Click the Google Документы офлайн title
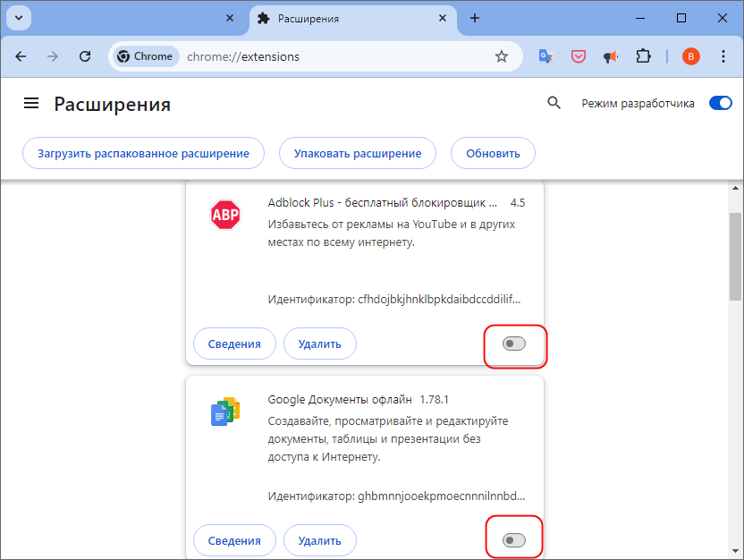744x560 pixels. 340,400
